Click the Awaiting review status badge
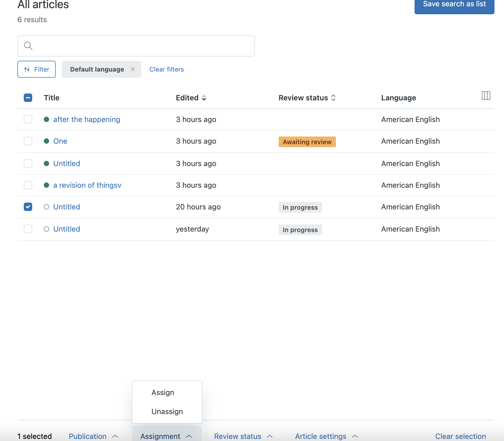The image size is (504, 441). click(307, 142)
